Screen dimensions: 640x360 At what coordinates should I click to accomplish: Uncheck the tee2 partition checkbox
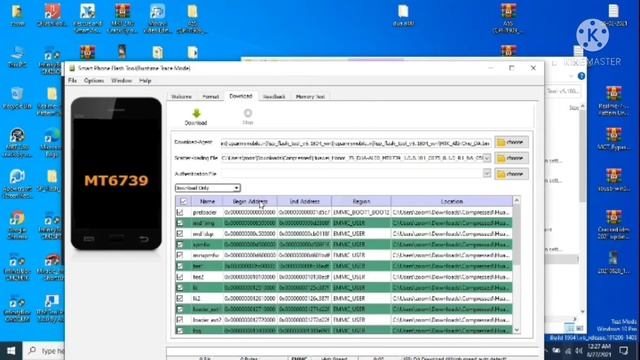pyautogui.click(x=180, y=277)
